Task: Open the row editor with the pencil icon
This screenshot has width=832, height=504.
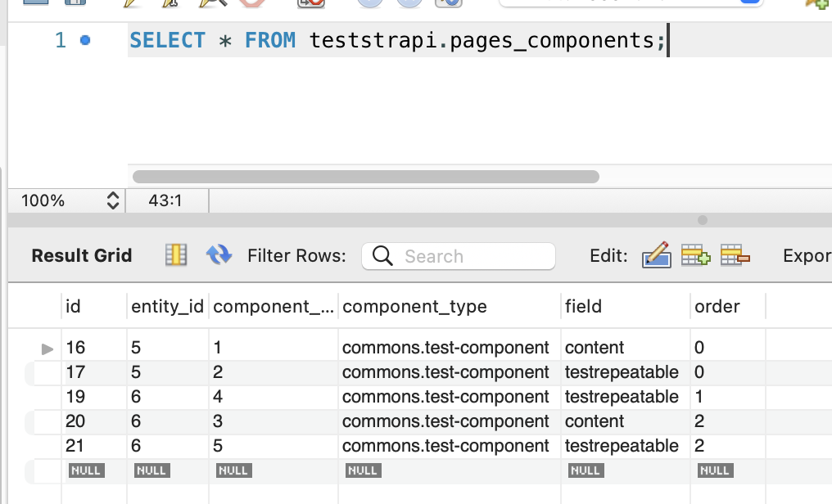Action: click(657, 254)
